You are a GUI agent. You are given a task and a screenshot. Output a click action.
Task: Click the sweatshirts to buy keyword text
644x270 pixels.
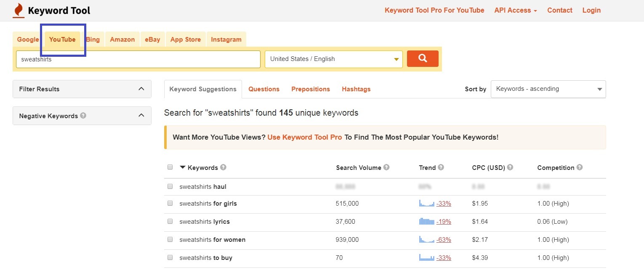tap(206, 257)
